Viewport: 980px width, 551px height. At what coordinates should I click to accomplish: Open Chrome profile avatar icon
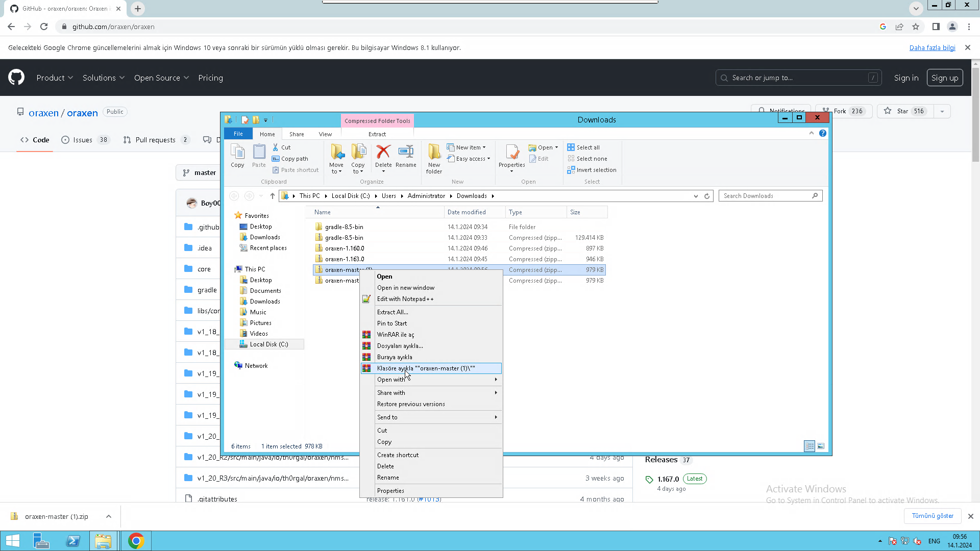(x=952, y=27)
